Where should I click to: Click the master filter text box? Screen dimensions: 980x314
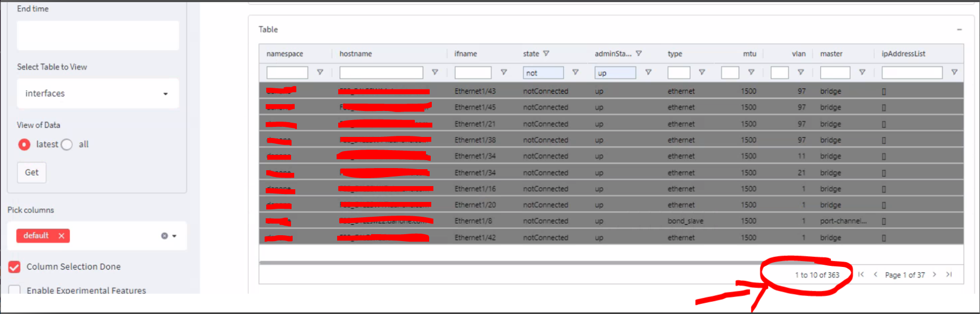coord(836,72)
